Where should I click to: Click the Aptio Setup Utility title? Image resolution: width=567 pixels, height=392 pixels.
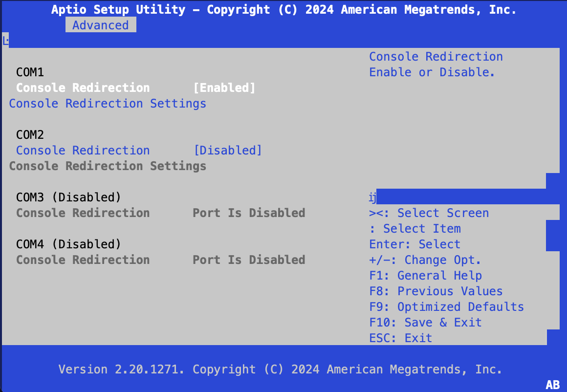click(284, 9)
